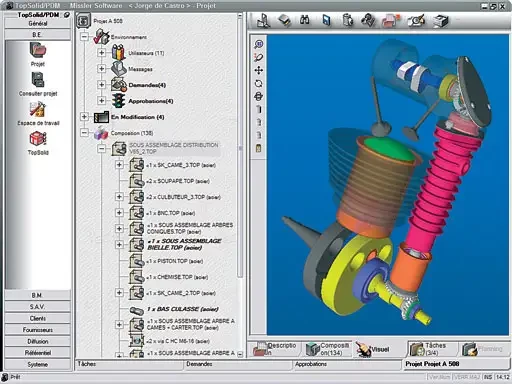The image size is (512, 384).
Task: Collapse the Environnement tree node
Action: tap(84, 36)
